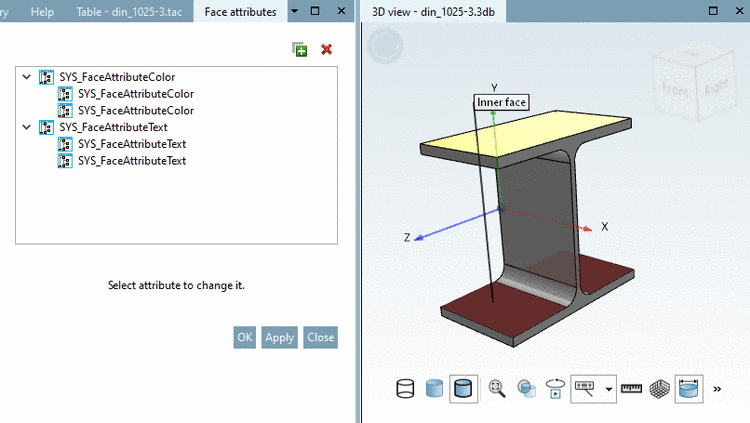Click the green add attribute icon
This screenshot has height=423, width=750.
coord(300,49)
